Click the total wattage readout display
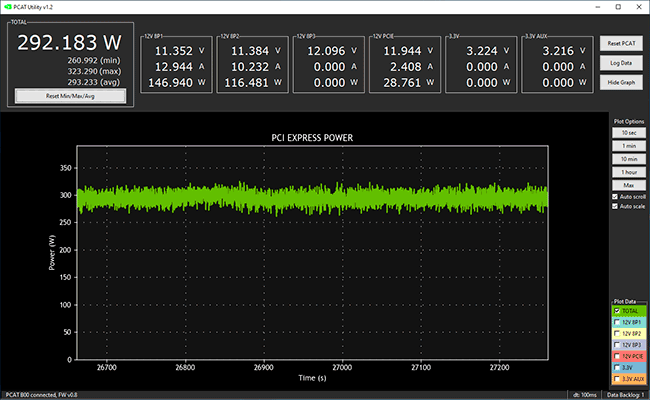Screen dimensions: 650x400 click(x=70, y=43)
